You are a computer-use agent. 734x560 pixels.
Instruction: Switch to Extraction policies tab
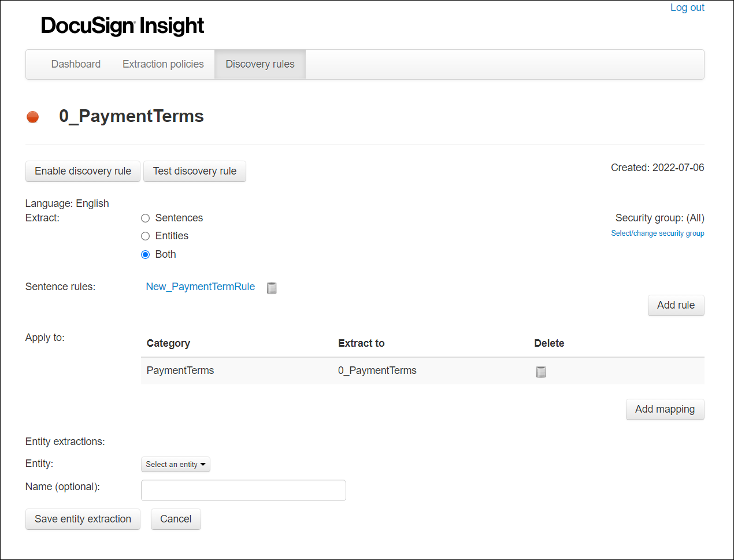tap(163, 64)
